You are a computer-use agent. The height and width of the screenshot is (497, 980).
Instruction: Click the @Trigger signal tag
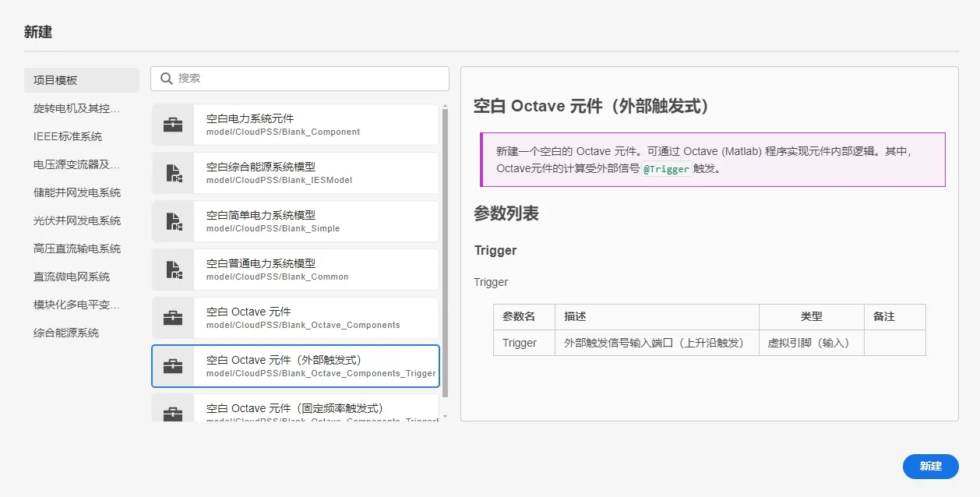click(x=666, y=167)
